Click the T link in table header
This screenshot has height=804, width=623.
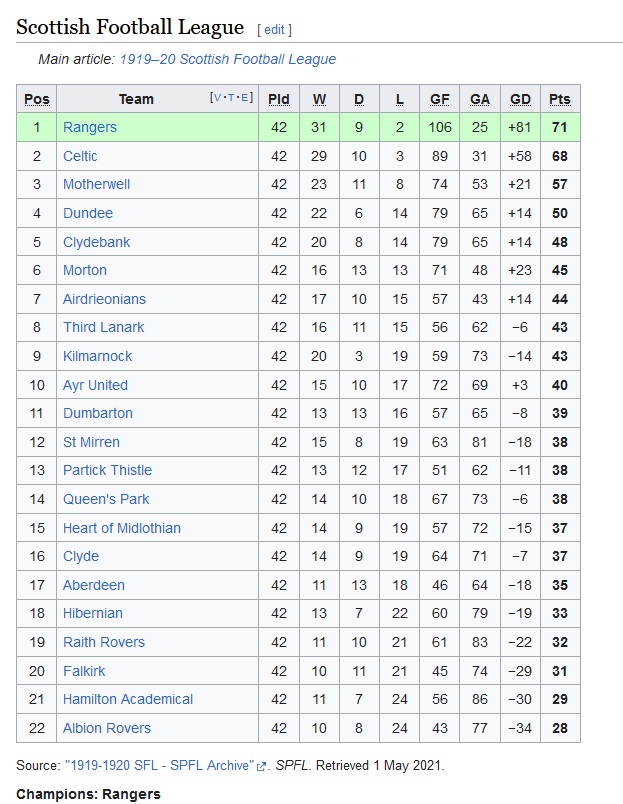231,97
